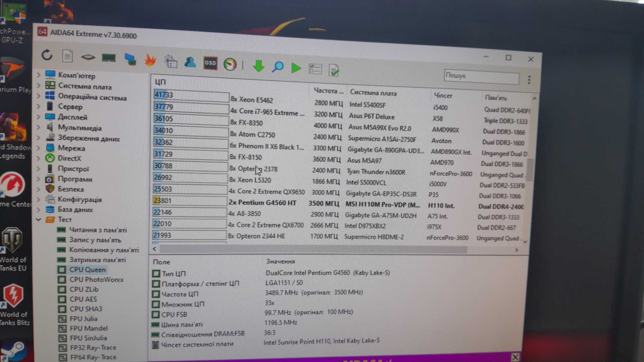Select Безпека in the tree
Screen dimensions: 644x362
coord(71,189)
